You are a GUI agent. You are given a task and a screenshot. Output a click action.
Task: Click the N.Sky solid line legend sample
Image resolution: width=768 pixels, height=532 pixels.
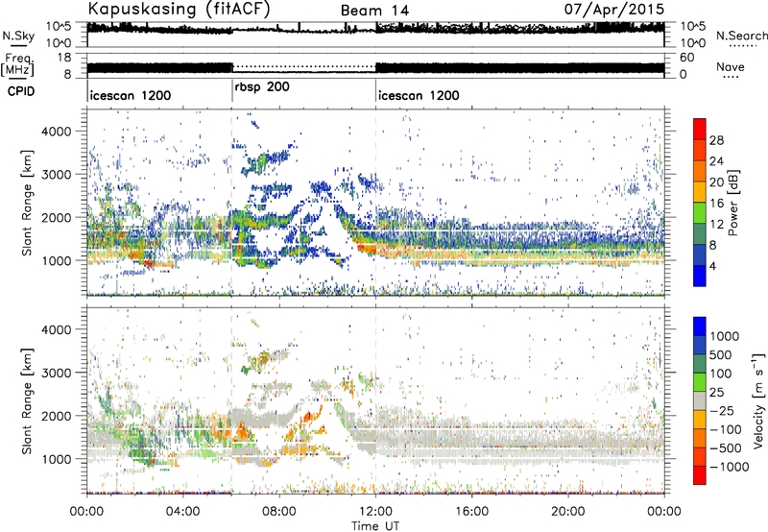click(18, 45)
